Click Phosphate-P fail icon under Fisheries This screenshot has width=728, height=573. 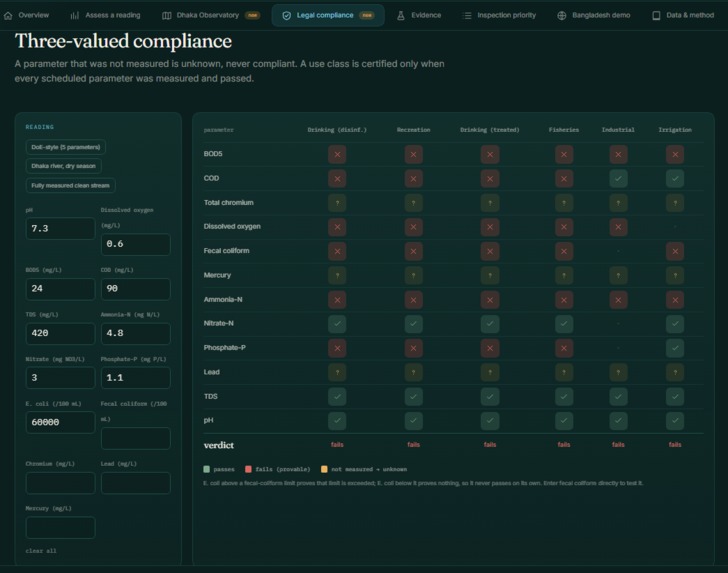pyautogui.click(x=564, y=348)
